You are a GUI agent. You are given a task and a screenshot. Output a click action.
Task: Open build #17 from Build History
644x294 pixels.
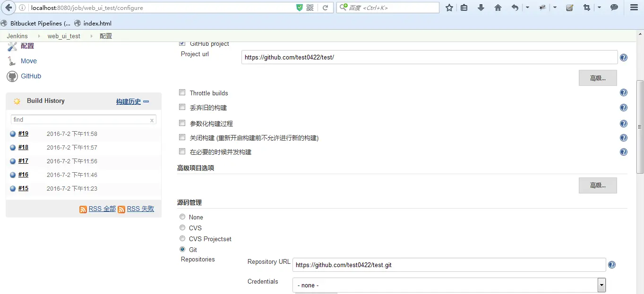[23, 161]
